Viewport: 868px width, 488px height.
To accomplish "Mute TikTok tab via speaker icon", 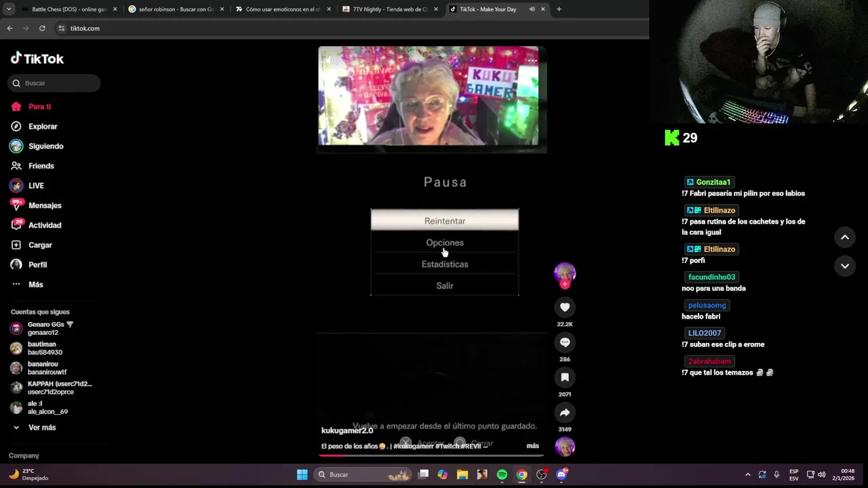I will [x=532, y=9].
